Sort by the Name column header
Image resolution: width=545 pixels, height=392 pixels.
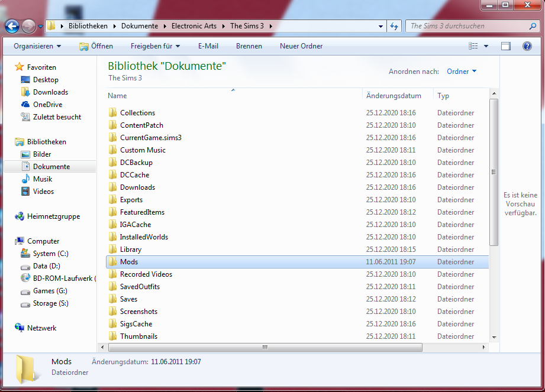point(234,96)
